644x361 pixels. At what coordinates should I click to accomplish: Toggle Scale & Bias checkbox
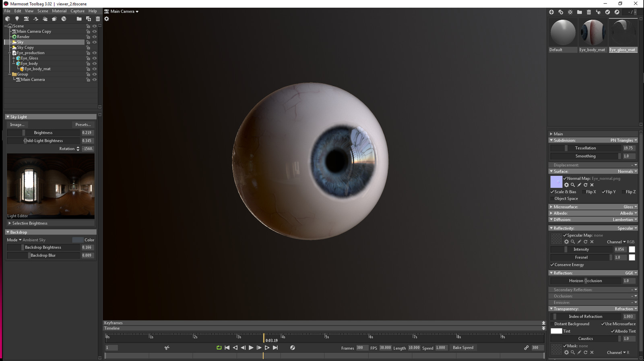552,192
